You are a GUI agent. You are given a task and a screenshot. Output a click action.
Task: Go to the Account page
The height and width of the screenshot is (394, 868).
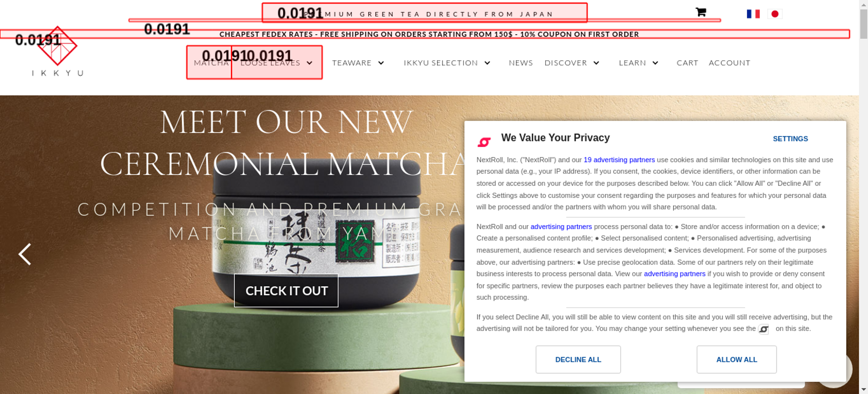point(729,63)
